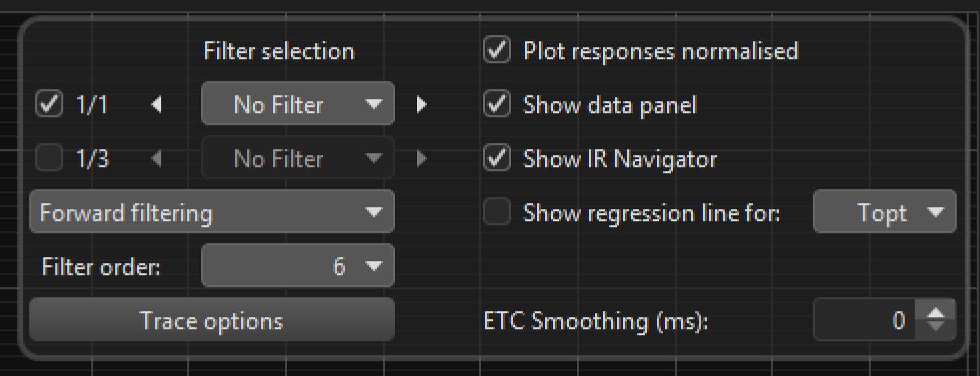Click left arrow beside 1/3 filter
The height and width of the screenshot is (376, 980).
tap(157, 159)
